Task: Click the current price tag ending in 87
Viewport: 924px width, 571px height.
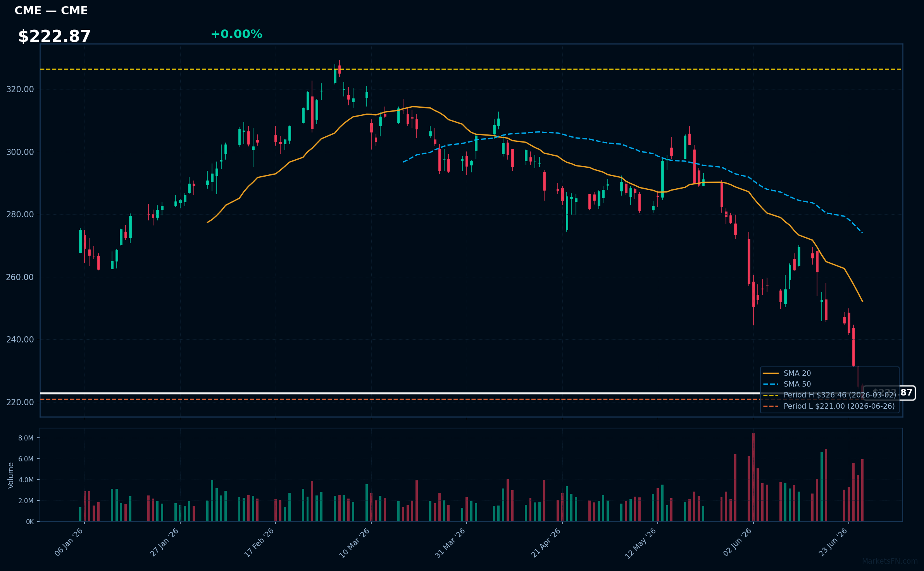Action: 889,393
